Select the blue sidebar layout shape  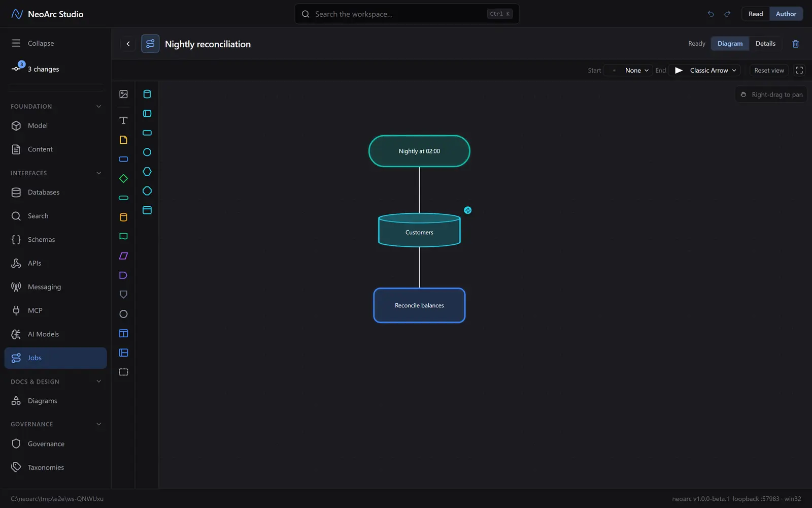(123, 353)
